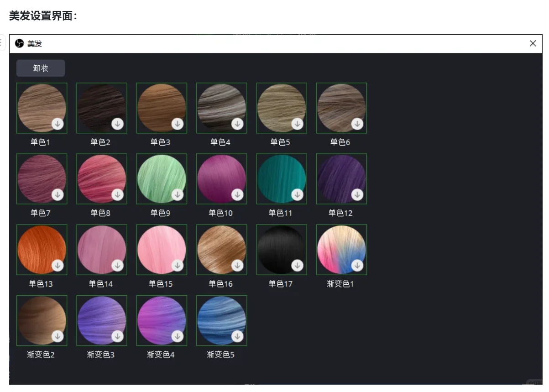The height and width of the screenshot is (392, 549).
Task: Download 单色1 with its arrow icon
Action: point(58,124)
